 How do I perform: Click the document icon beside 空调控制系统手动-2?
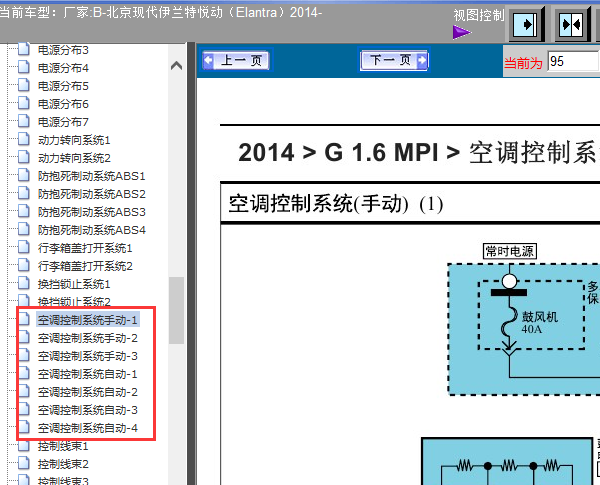(x=24, y=337)
